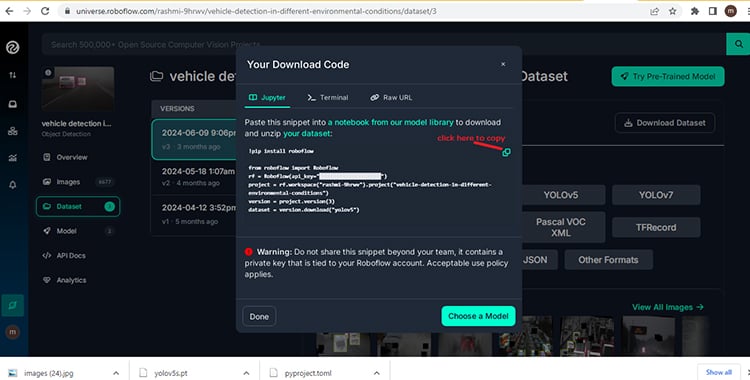Click the info icon on project thumbnail

point(48,72)
